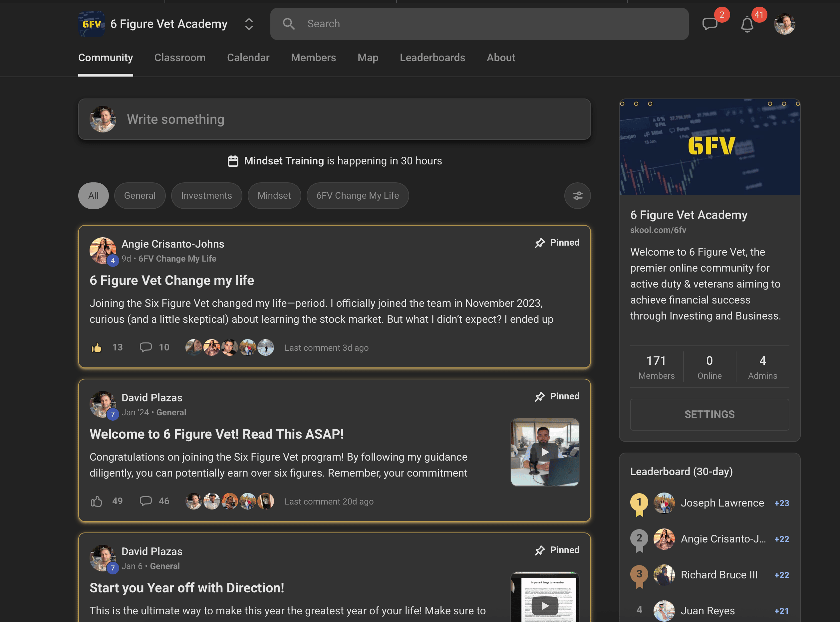Select the Mindset category filter
This screenshot has height=622, width=840.
[x=274, y=196]
